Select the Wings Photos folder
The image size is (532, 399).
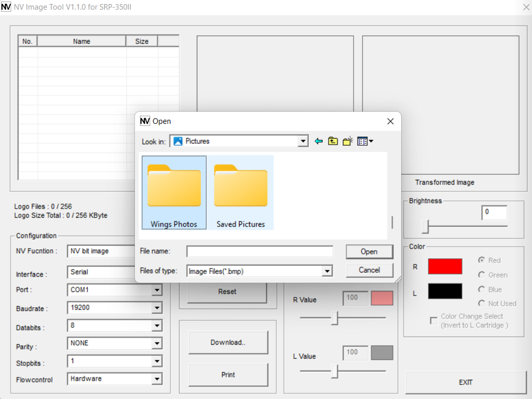pyautogui.click(x=174, y=193)
